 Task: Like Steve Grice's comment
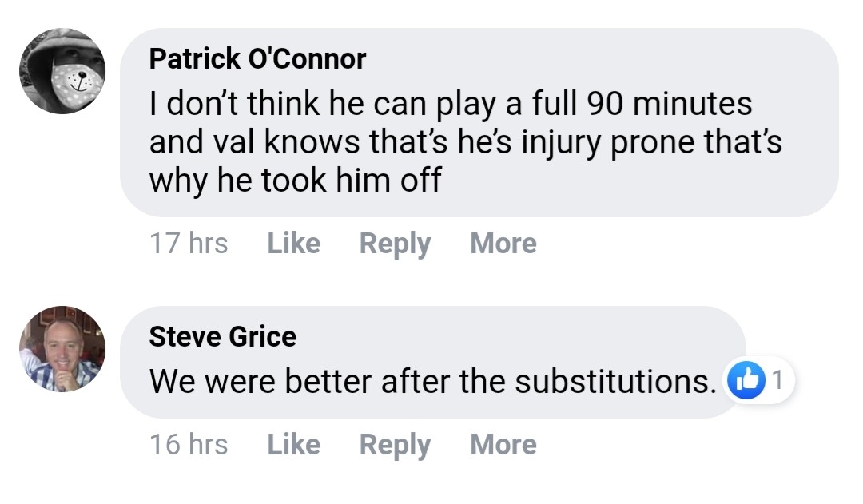[x=293, y=444]
